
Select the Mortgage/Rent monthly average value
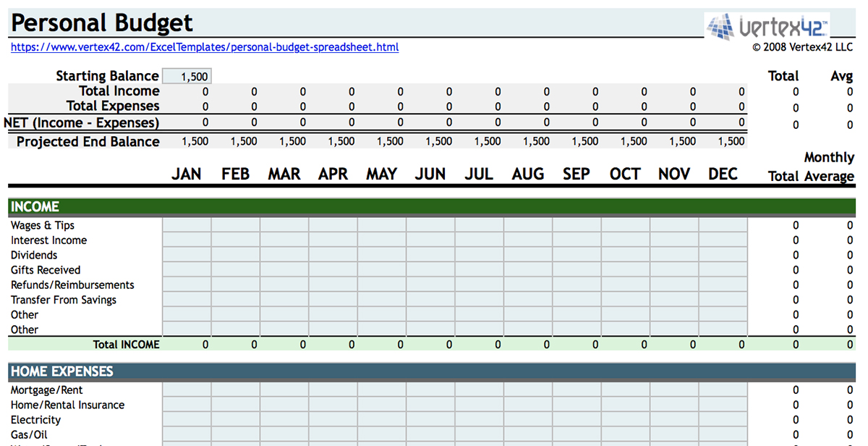pyautogui.click(x=850, y=390)
